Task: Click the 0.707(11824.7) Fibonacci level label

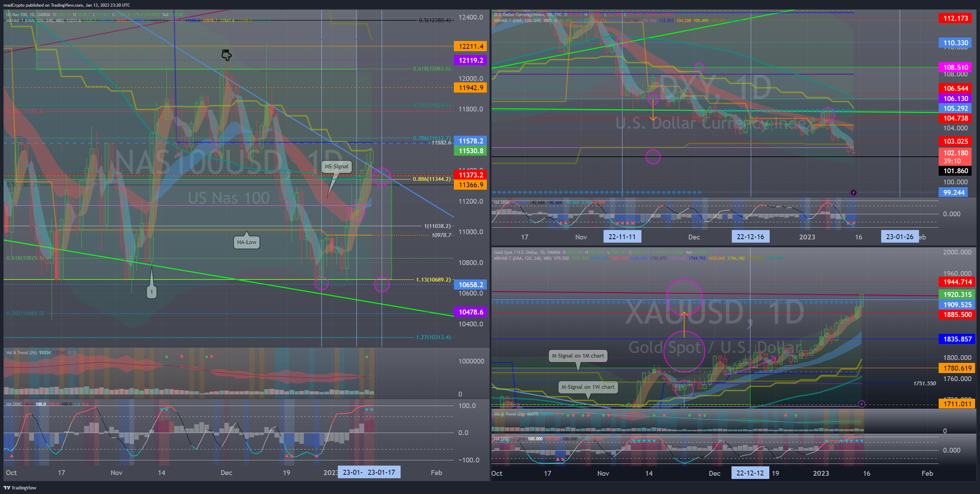Action: pos(432,106)
